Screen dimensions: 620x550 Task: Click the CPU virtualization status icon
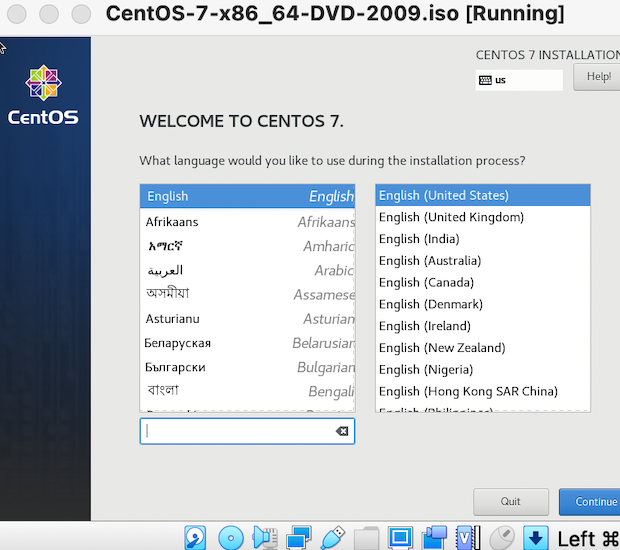click(468, 538)
